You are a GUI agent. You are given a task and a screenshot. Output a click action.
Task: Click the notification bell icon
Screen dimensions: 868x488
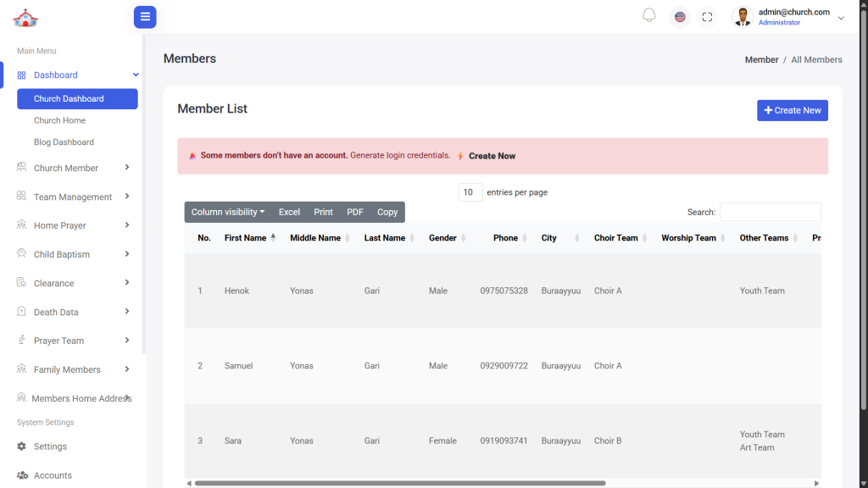[649, 16]
